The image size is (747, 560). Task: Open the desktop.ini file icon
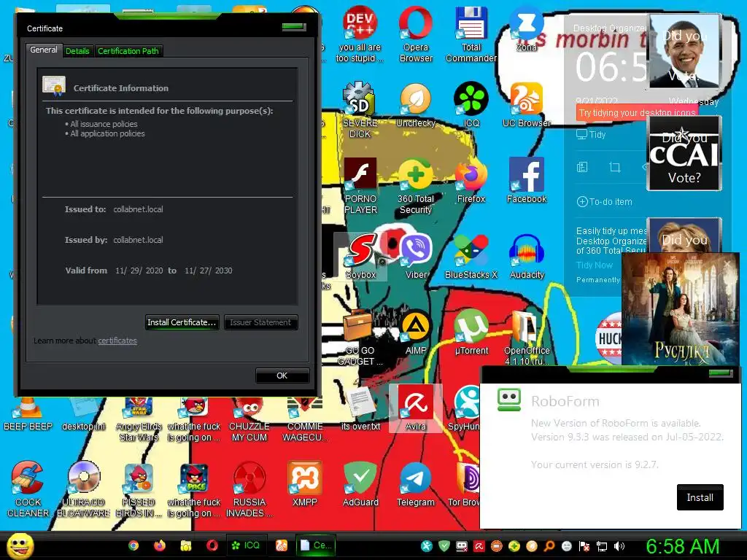(x=83, y=414)
